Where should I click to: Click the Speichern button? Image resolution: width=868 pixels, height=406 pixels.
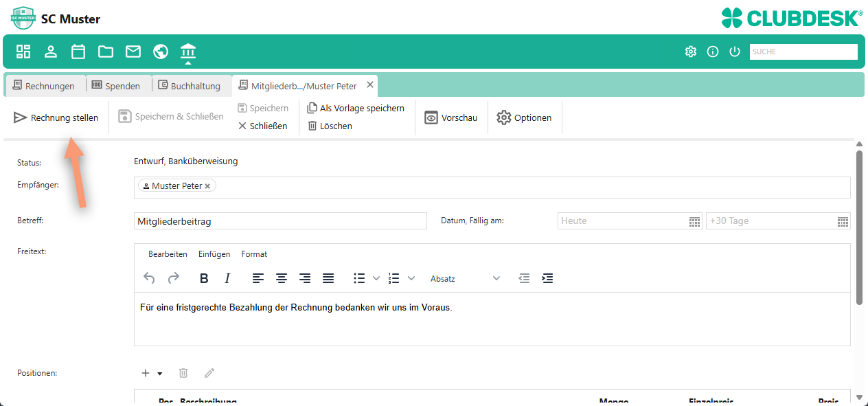(x=263, y=109)
